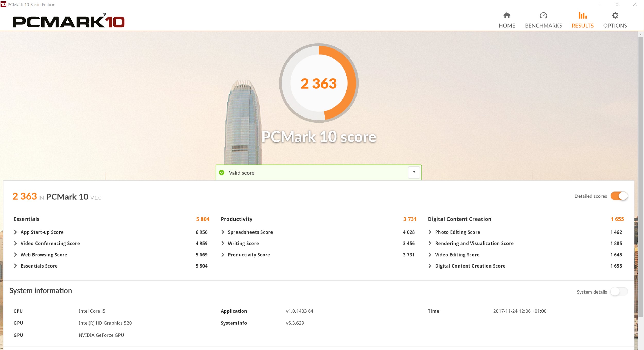
Task: Click the Essentials group heading
Action: (x=27, y=219)
